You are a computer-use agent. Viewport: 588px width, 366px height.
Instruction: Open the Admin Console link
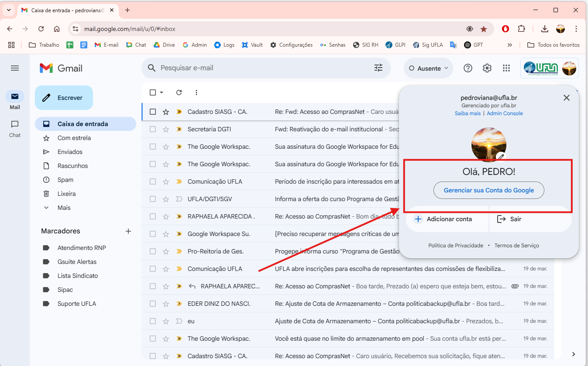coord(505,113)
